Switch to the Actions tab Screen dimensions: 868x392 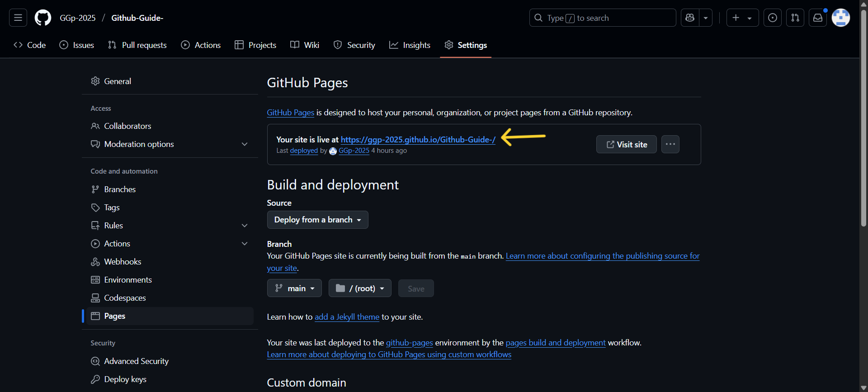point(201,45)
